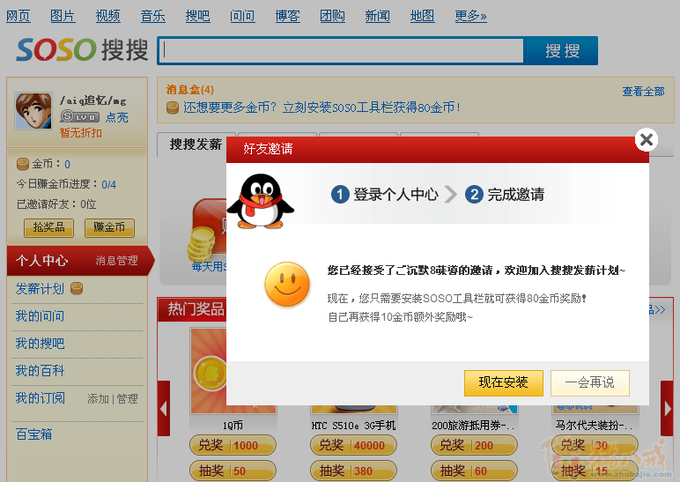Open 我的问问 in the sidebar
The image size is (680, 482).
40,316
